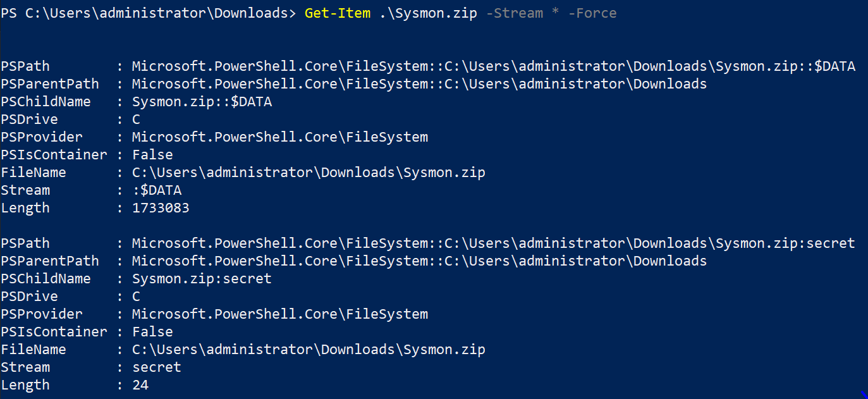Click the asterisk wildcard in the command
The height and width of the screenshot is (399, 868).
pos(556,13)
